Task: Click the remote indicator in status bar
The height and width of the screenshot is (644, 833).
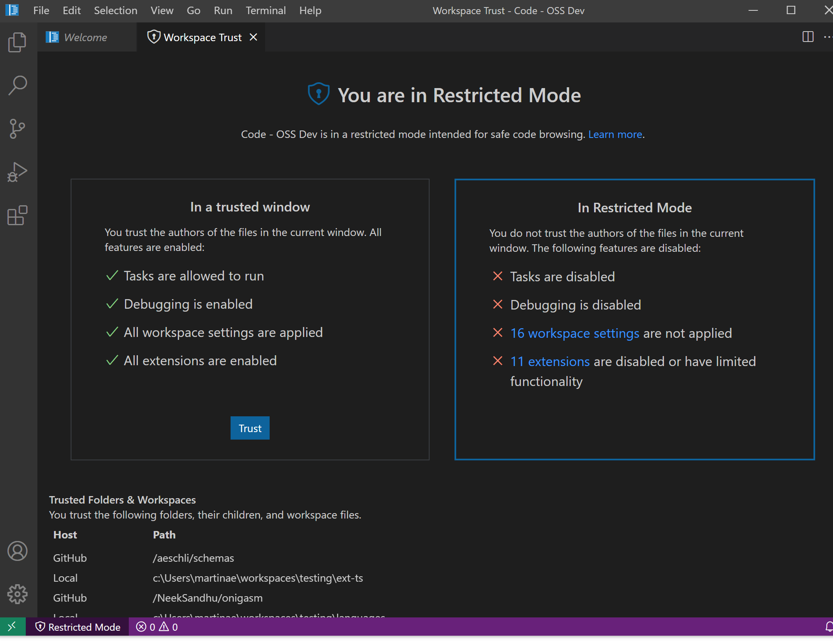Action: coord(12,627)
